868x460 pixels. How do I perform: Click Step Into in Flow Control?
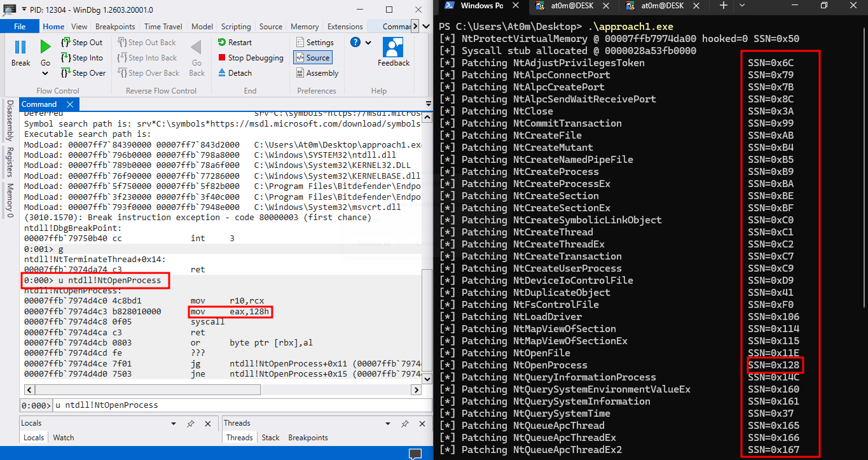click(82, 57)
